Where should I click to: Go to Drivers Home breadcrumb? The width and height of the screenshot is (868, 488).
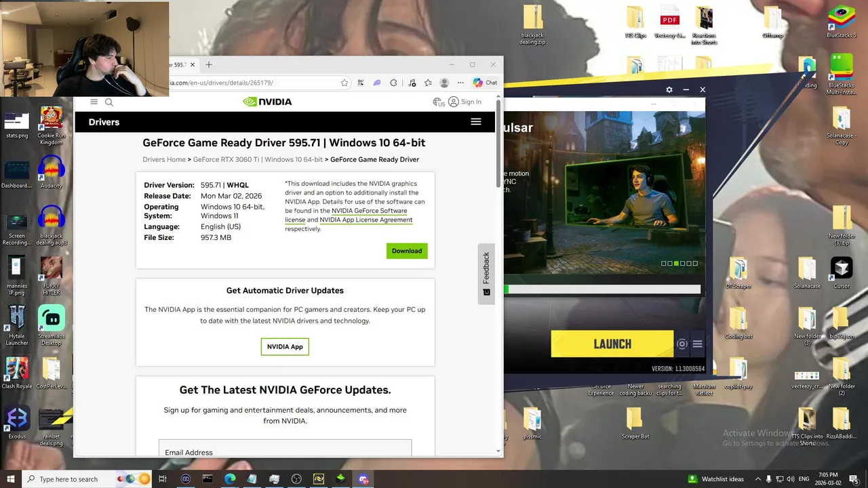tap(164, 159)
